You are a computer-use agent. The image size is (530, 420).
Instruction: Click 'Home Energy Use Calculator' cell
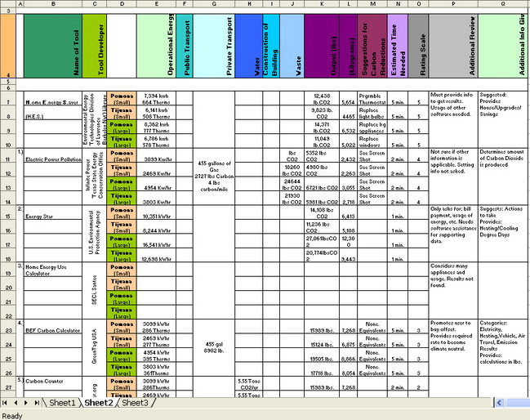tap(53, 270)
